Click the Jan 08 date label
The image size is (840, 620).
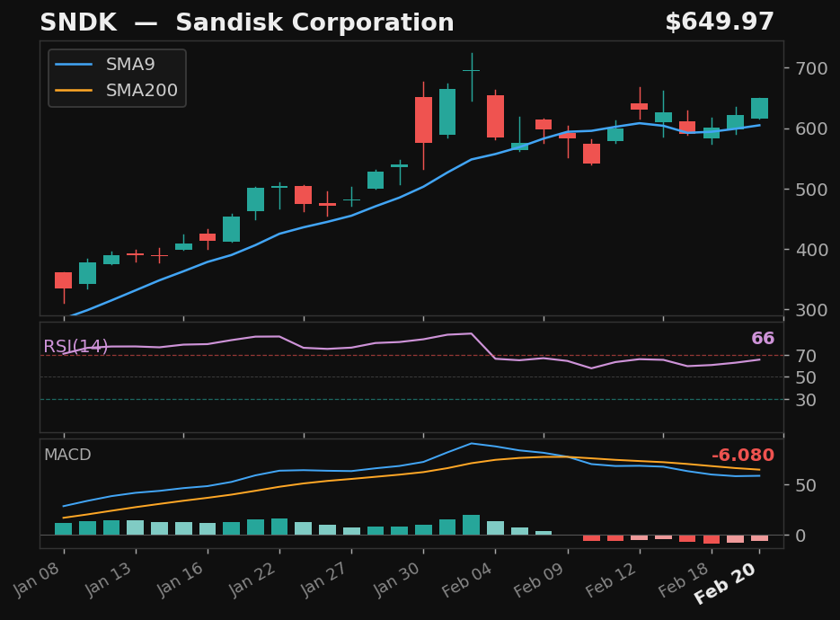37,579
